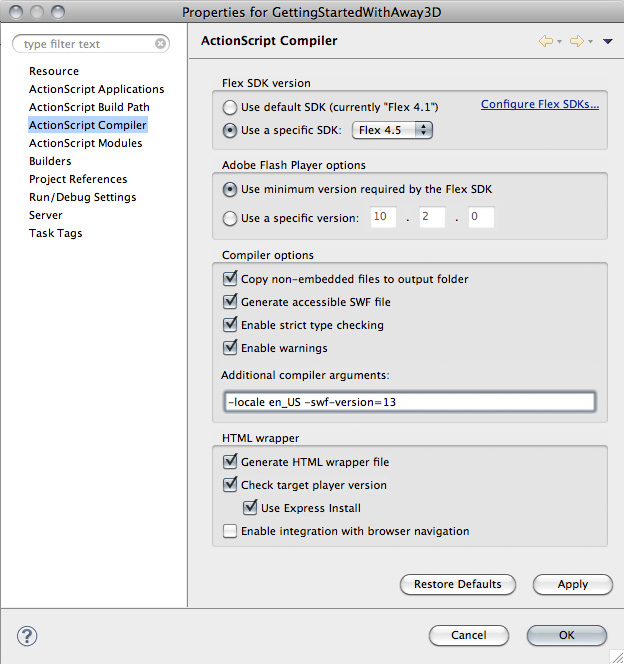Open the Flex 4.5 SDK dropdown
Screen dimensions: 624x664
pyautogui.click(x=392, y=130)
